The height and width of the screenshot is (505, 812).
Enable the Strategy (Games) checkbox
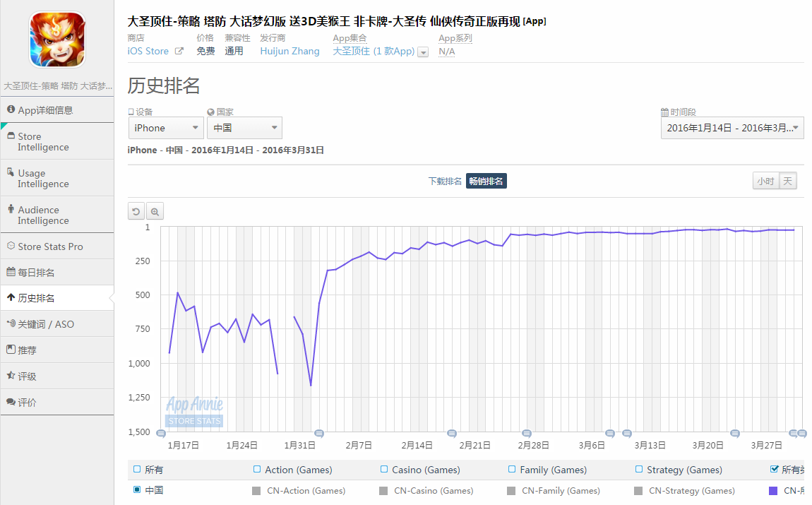coord(638,469)
